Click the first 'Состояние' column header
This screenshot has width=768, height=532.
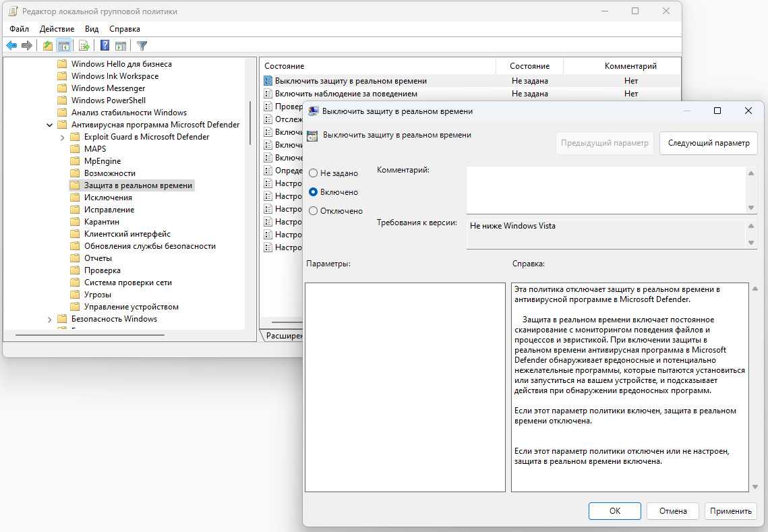(378, 65)
